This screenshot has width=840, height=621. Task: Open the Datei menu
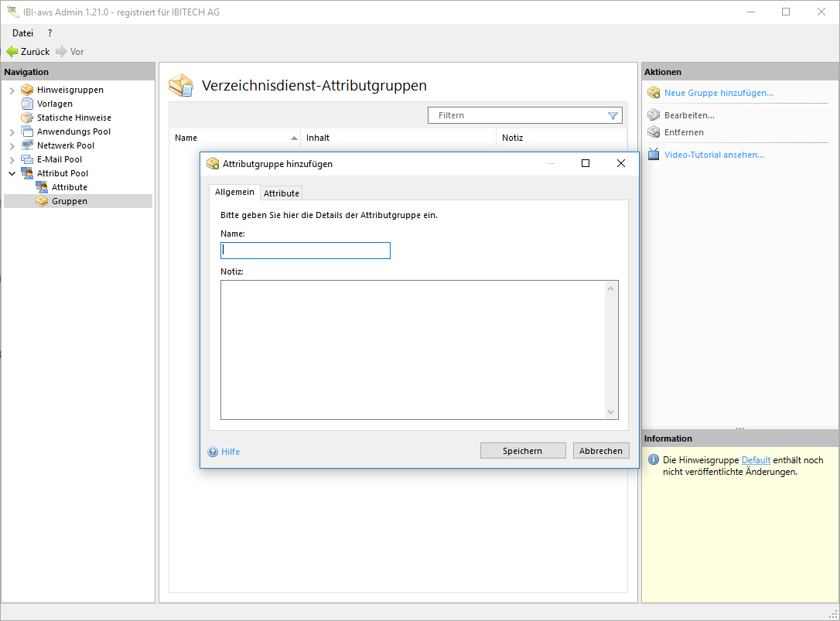22,33
